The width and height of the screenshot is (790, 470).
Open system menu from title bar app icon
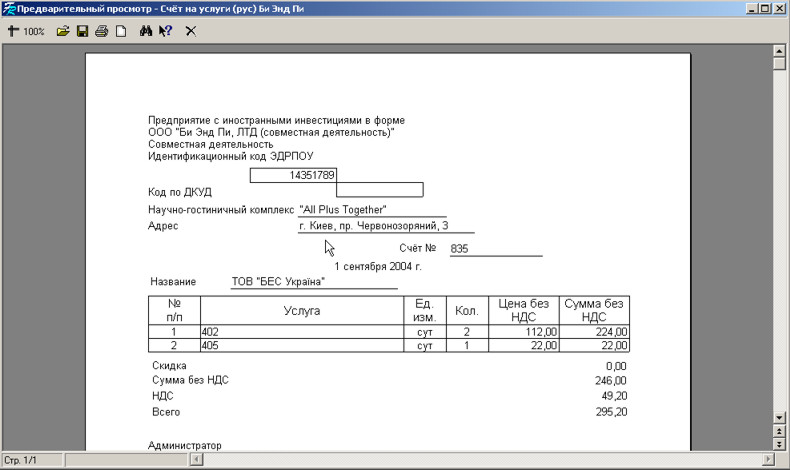pos(8,8)
